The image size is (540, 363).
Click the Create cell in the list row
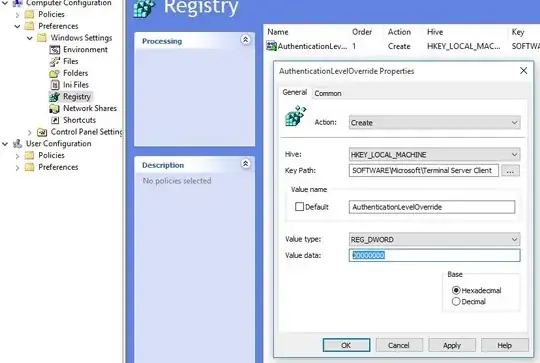coord(399,46)
